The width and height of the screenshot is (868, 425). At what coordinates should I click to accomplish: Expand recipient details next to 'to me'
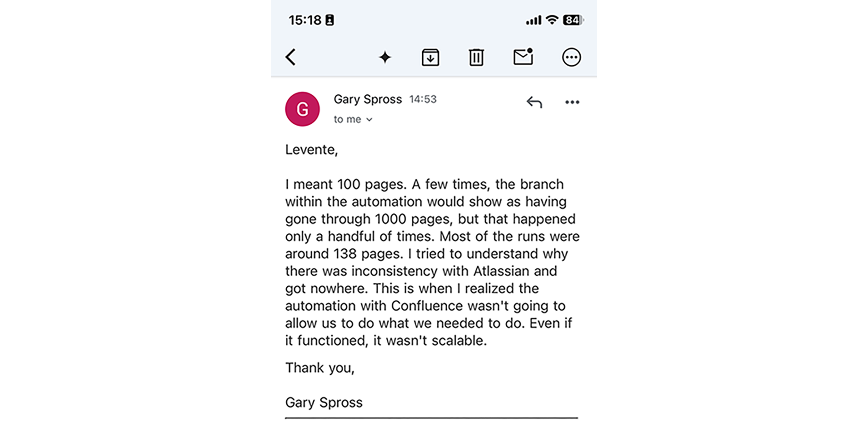coord(369,120)
